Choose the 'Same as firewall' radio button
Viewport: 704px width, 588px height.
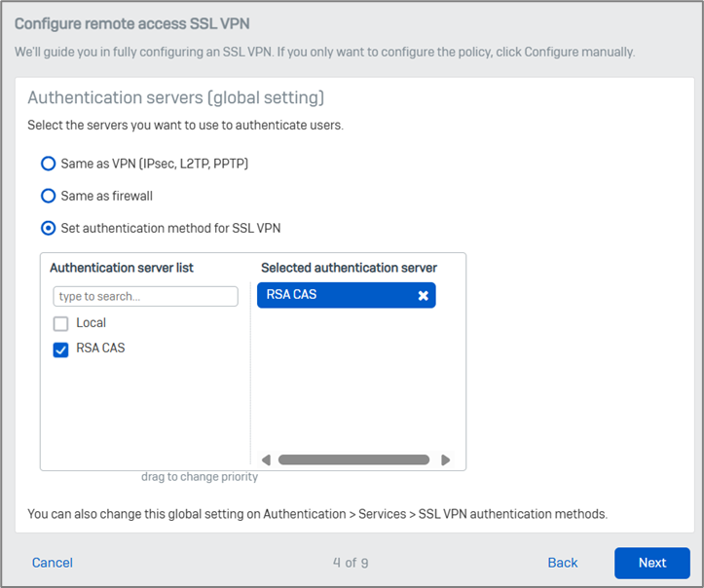48,196
